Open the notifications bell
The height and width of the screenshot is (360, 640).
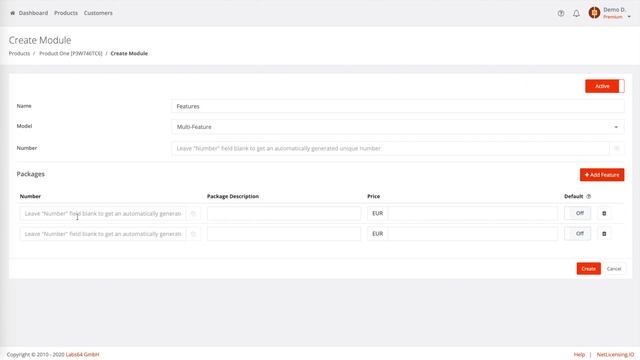pos(576,13)
